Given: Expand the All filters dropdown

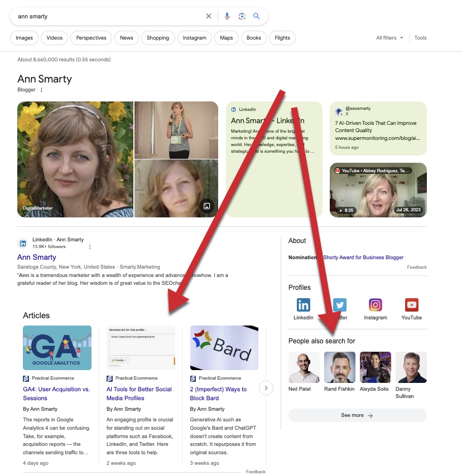Looking at the screenshot, I should (x=389, y=38).
